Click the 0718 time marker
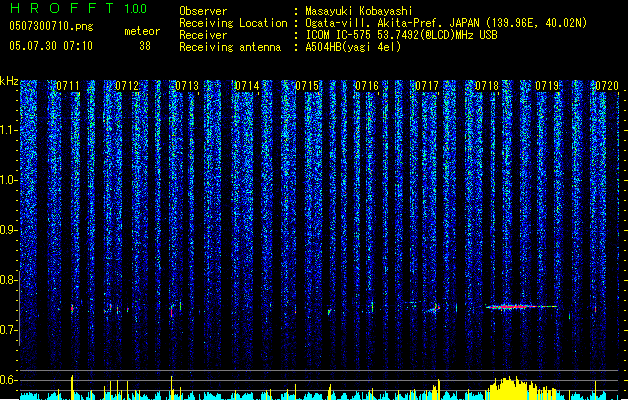Viewport: 629px width, 400px height. (487, 86)
